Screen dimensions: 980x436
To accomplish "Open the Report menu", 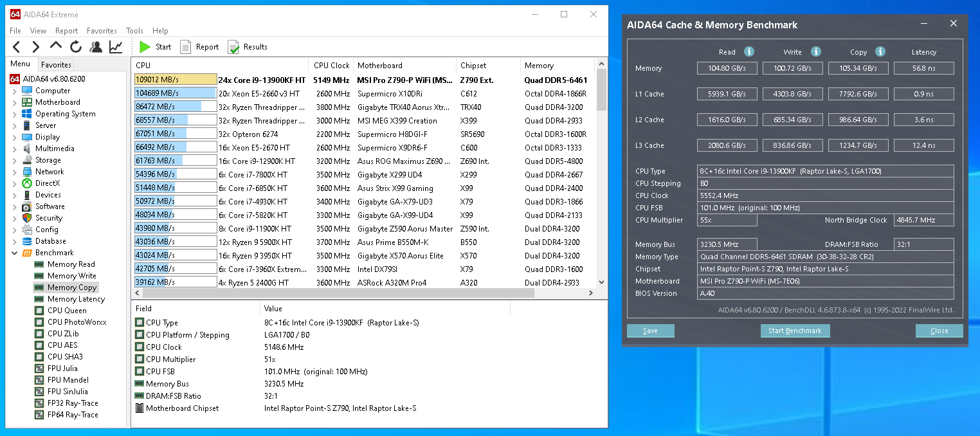I will pos(66,31).
